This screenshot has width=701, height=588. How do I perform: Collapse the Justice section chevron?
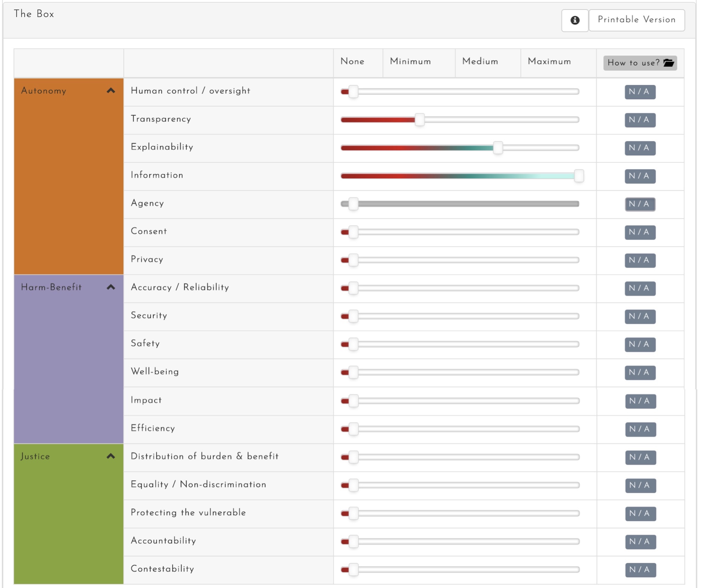[111, 456]
